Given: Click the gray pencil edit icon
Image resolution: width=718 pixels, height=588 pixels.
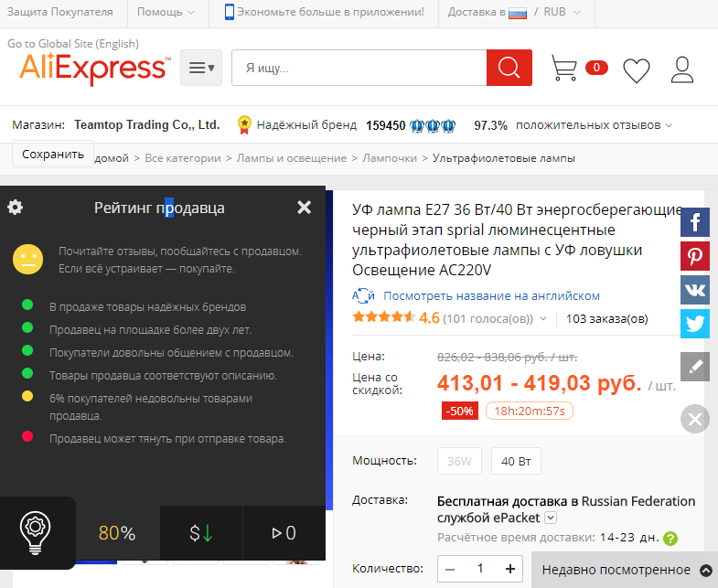Looking at the screenshot, I should (694, 367).
